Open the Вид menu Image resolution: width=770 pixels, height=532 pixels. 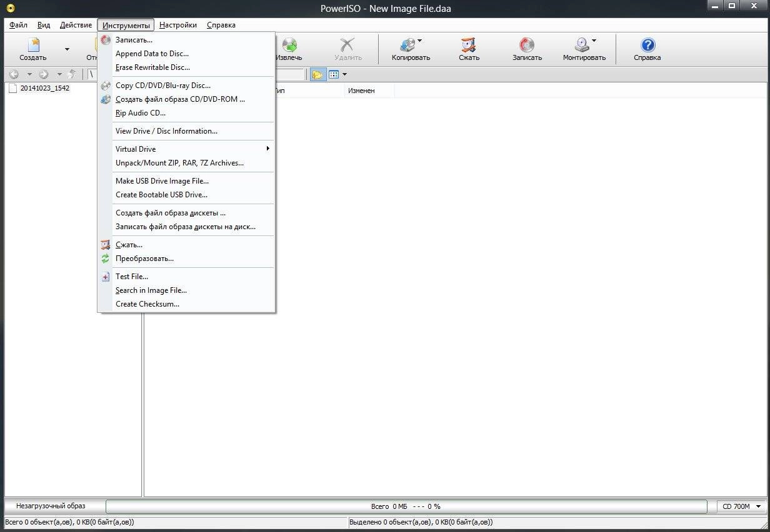click(x=44, y=25)
